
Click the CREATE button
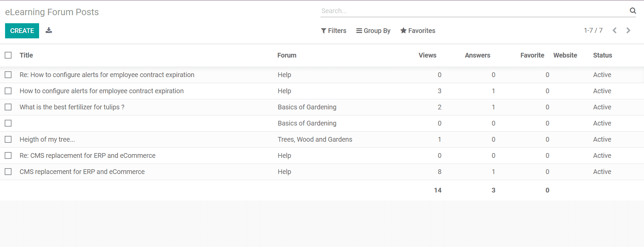(22, 31)
